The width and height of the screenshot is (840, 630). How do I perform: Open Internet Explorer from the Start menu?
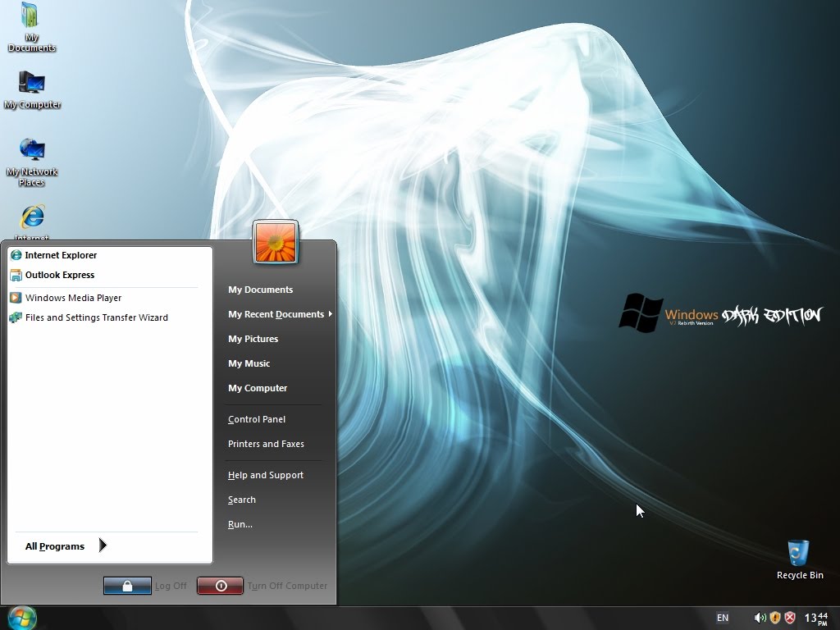pyautogui.click(x=62, y=255)
